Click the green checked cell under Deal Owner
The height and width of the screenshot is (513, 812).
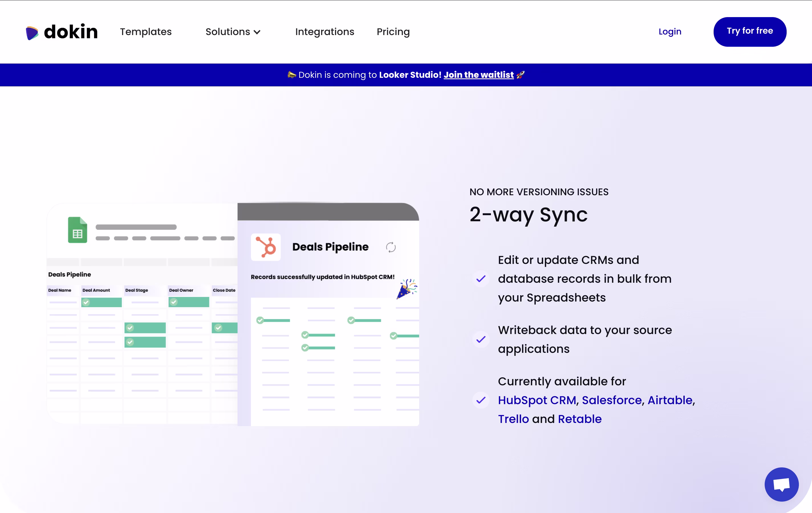(x=189, y=302)
